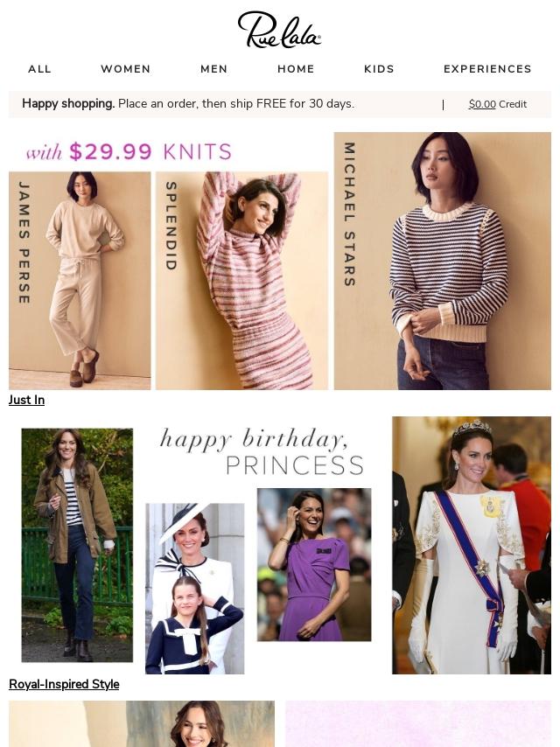Open the James Perse beige knit image

[80, 281]
